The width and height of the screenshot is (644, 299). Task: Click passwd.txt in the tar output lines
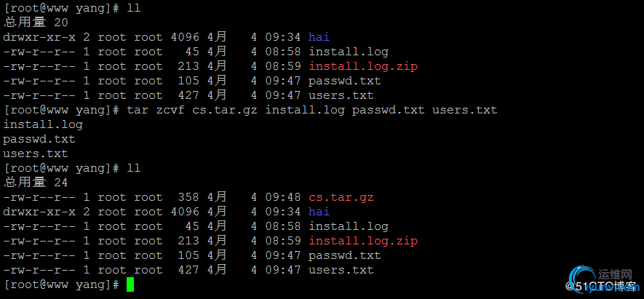pos(39,139)
